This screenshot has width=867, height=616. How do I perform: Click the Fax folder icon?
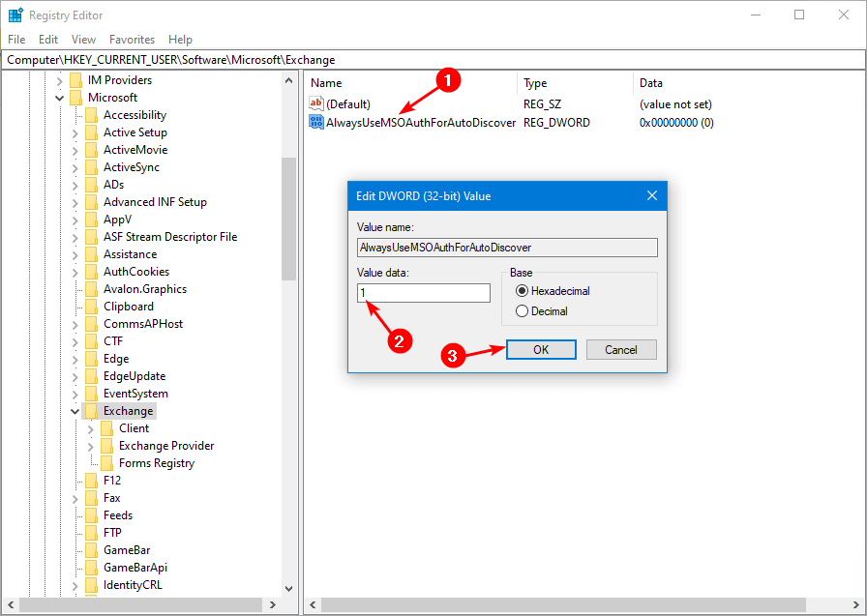point(92,498)
